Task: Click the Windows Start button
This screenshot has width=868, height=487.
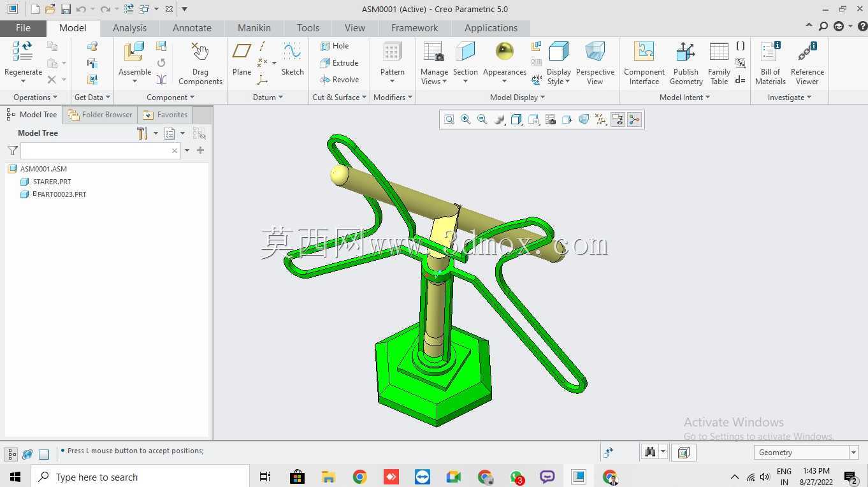Action: [x=15, y=477]
